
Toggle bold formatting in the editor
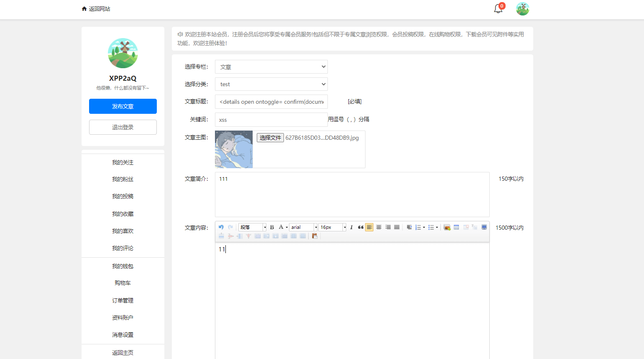coord(272,227)
